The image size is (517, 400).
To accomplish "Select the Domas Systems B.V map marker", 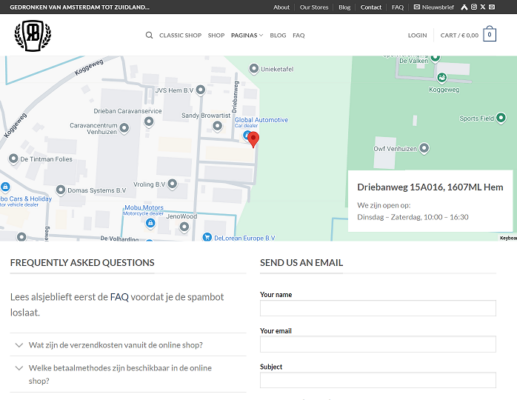I will click(x=60, y=190).
